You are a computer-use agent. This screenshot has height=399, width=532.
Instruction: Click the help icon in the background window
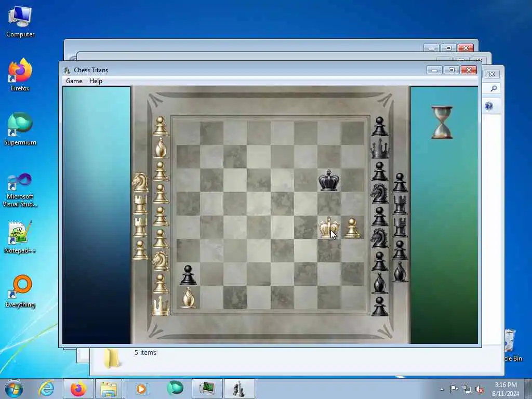(x=489, y=106)
